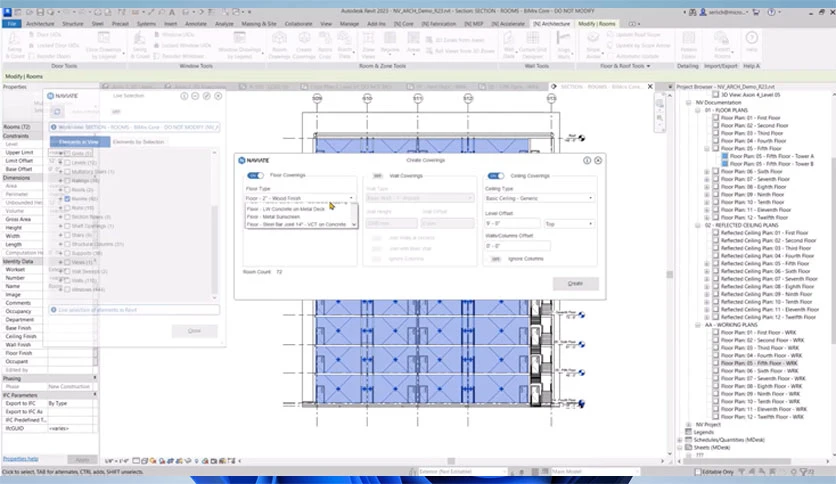Image resolution: width=836 pixels, height=484 pixels.
Task: Toggle the Floor Coverings switch
Action: (255, 175)
